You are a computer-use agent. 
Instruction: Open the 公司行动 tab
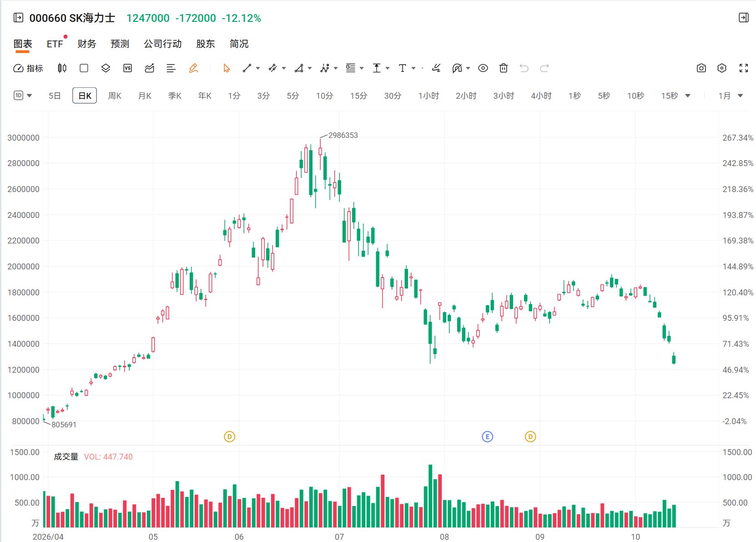(162, 44)
